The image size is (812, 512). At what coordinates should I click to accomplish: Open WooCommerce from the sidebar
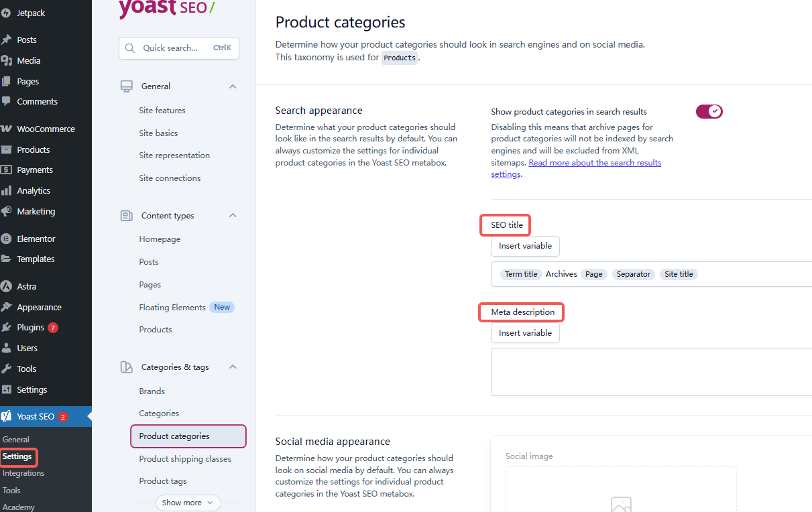[x=8, y=128]
